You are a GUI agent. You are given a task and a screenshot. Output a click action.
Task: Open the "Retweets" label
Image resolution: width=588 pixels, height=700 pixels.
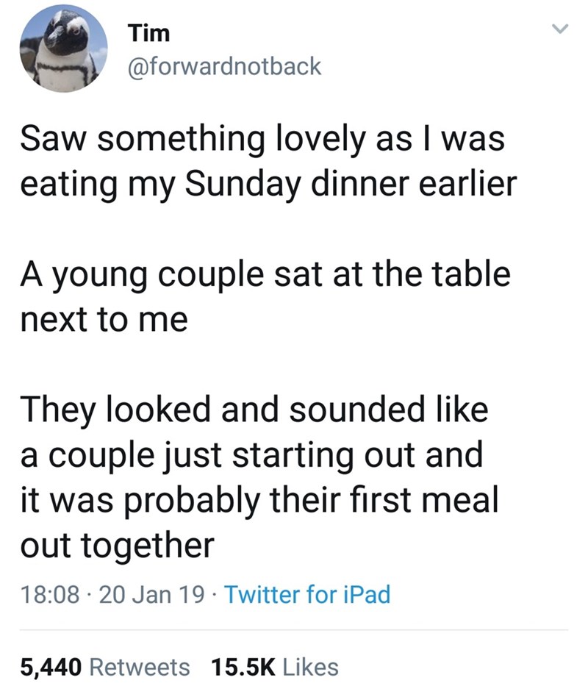tap(140, 667)
